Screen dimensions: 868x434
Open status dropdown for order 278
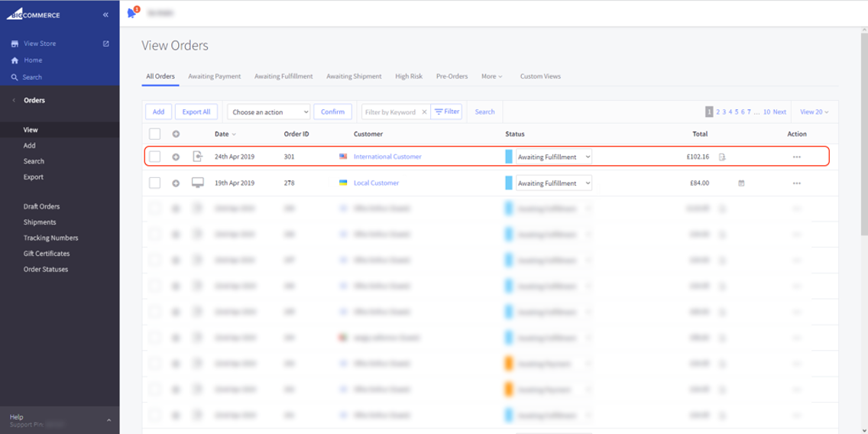pyautogui.click(x=554, y=183)
